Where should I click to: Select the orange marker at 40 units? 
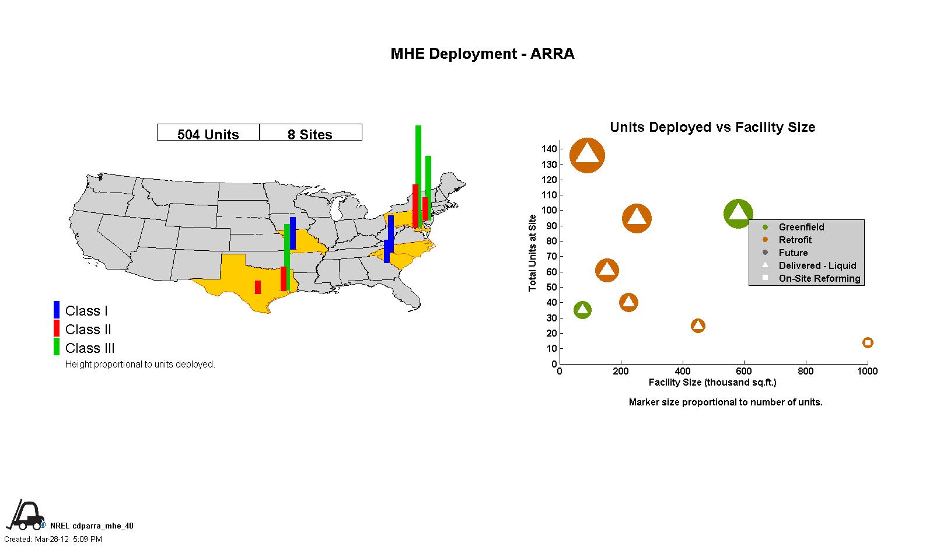click(628, 302)
